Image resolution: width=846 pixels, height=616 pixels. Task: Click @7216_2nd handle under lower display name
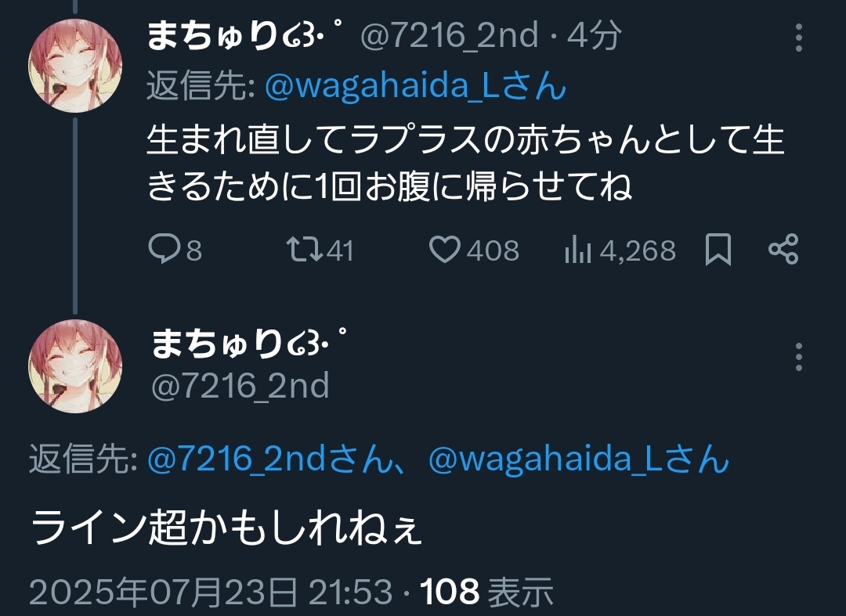[240, 385]
